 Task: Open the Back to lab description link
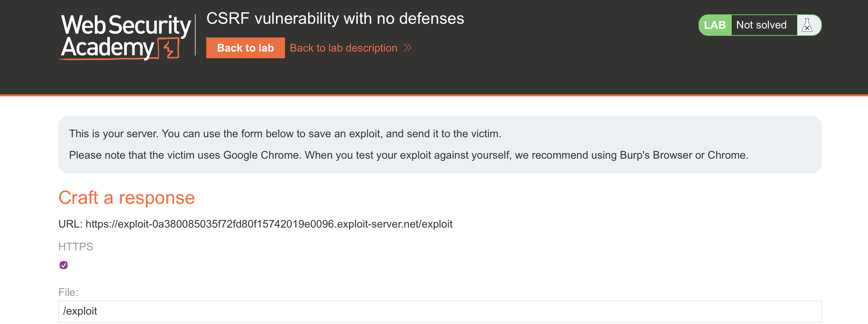[343, 48]
